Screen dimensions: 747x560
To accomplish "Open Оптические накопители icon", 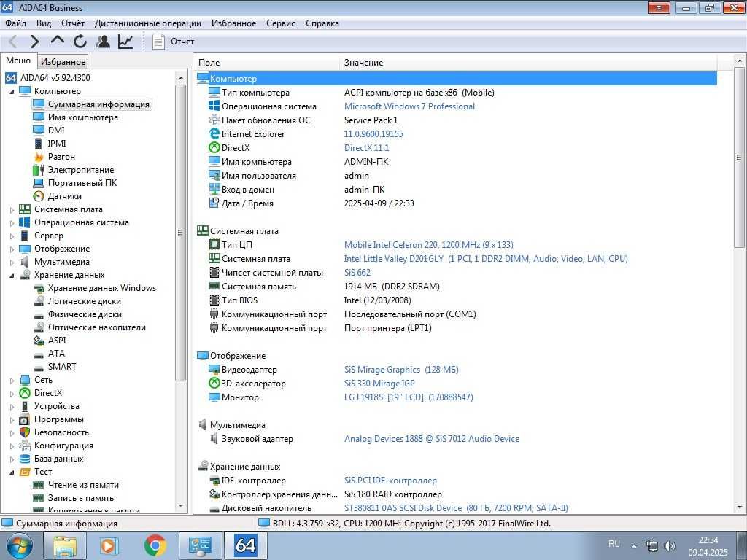I will 39,327.
